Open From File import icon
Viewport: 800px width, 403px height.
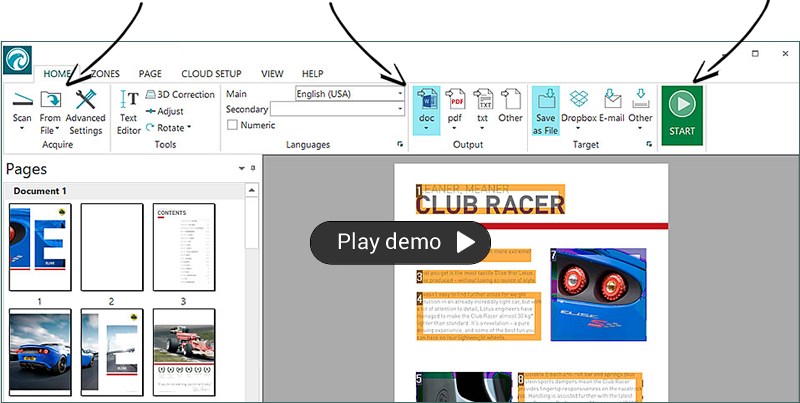pos(50,100)
